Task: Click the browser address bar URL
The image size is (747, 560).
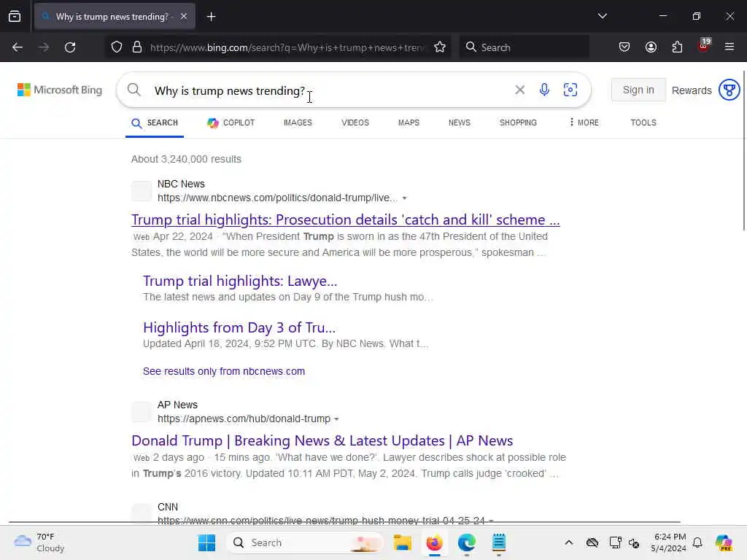Action: coord(287,47)
